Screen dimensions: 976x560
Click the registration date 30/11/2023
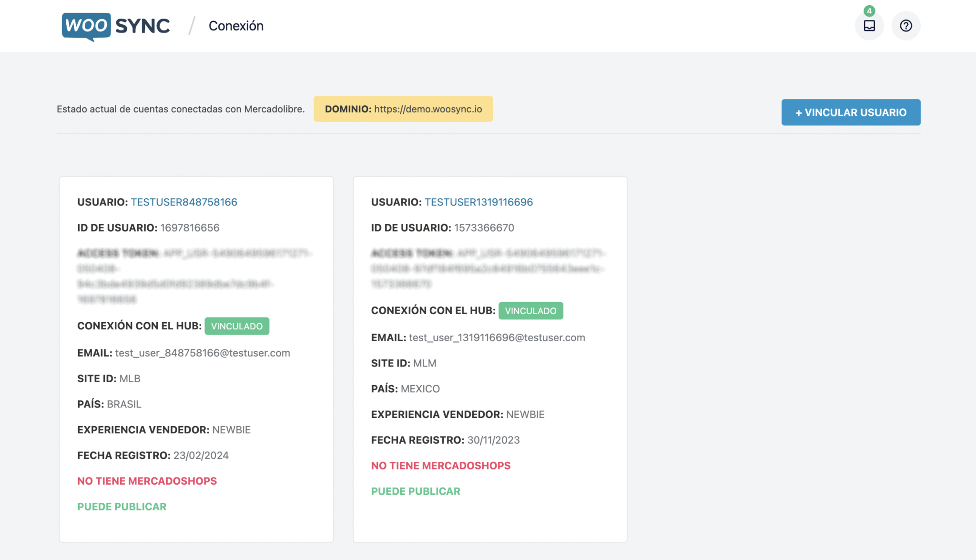pos(493,440)
